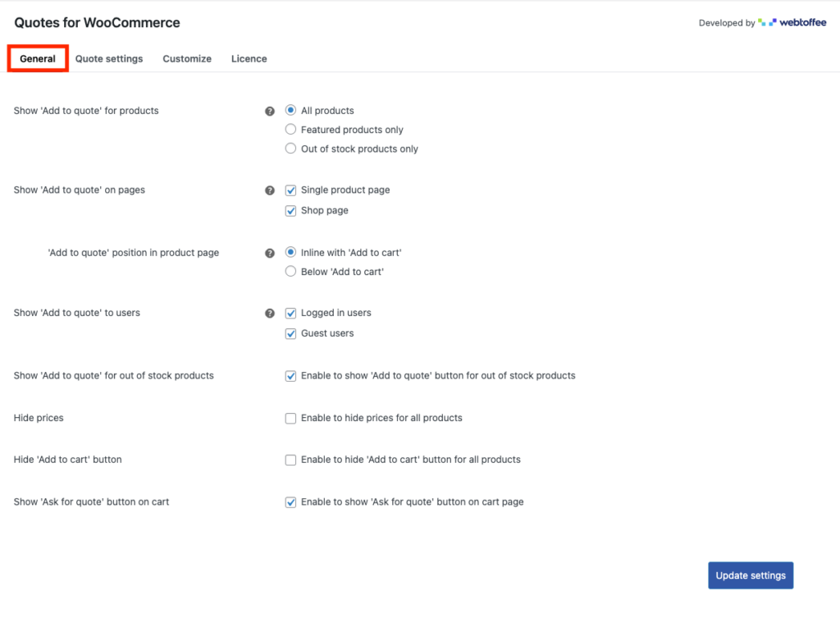Select Inline with 'Add to cart' position
Screen dimensions: 840x628
tap(290, 252)
